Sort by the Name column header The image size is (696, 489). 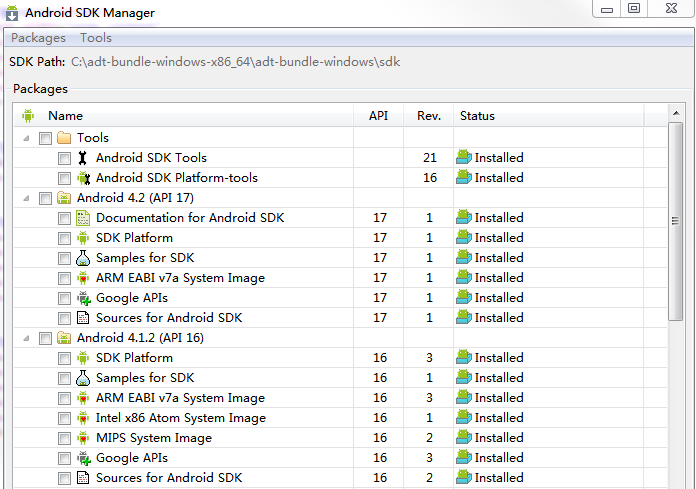click(x=184, y=116)
